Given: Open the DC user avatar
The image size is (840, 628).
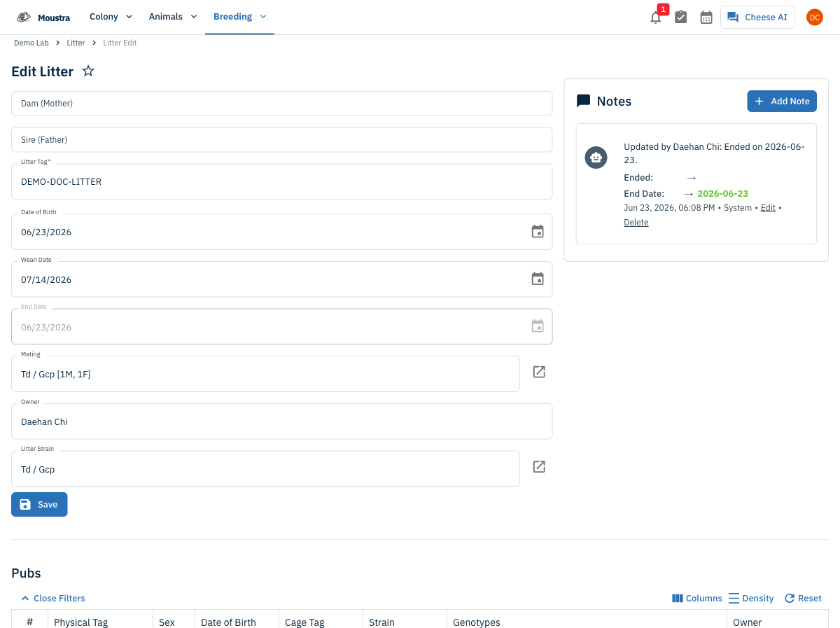Looking at the screenshot, I should point(814,18).
